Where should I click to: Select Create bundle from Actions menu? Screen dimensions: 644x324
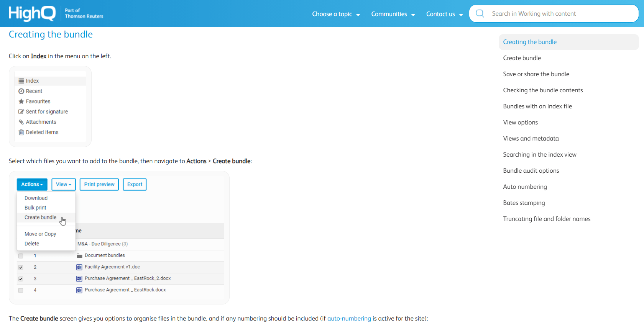pyautogui.click(x=40, y=217)
